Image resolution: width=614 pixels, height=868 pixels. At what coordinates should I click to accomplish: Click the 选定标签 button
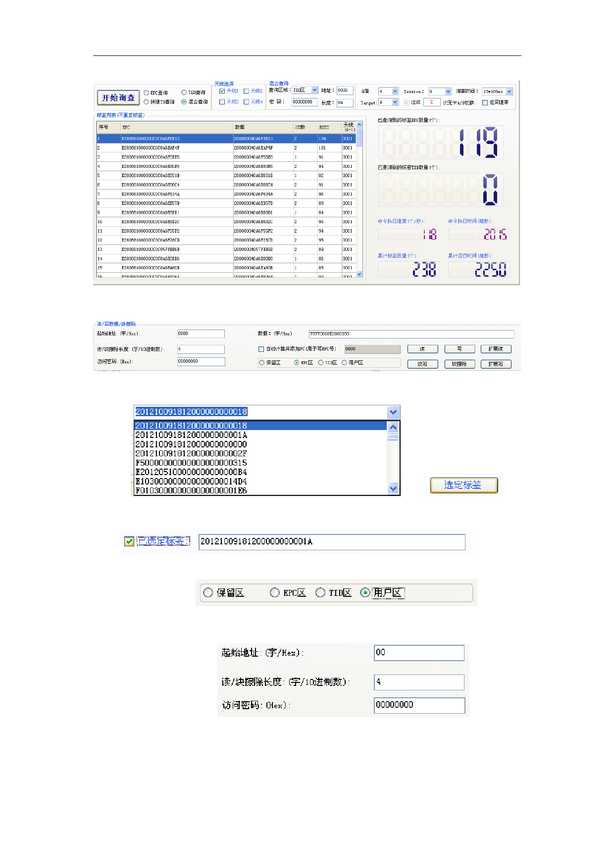pos(463,485)
